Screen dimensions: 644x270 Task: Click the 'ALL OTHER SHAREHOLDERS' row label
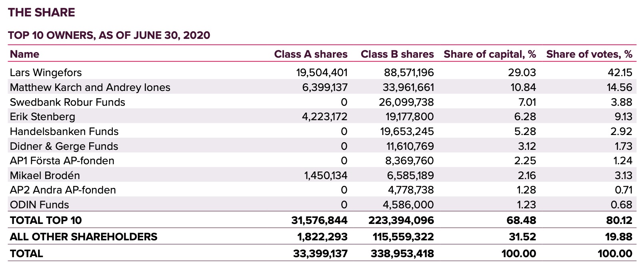pyautogui.click(x=84, y=236)
